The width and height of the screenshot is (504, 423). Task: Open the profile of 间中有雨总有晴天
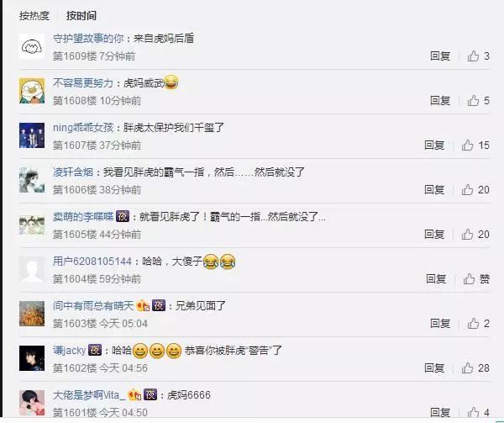pos(93,305)
